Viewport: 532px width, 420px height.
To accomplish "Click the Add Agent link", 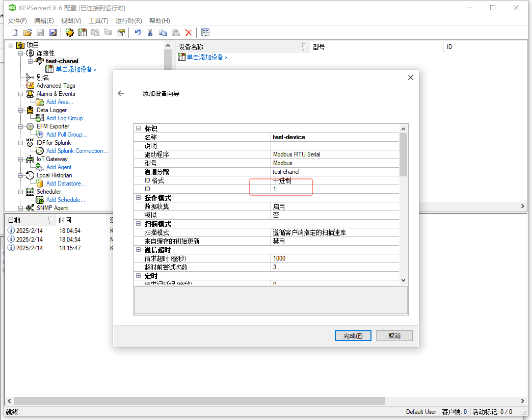I will tap(61, 167).
